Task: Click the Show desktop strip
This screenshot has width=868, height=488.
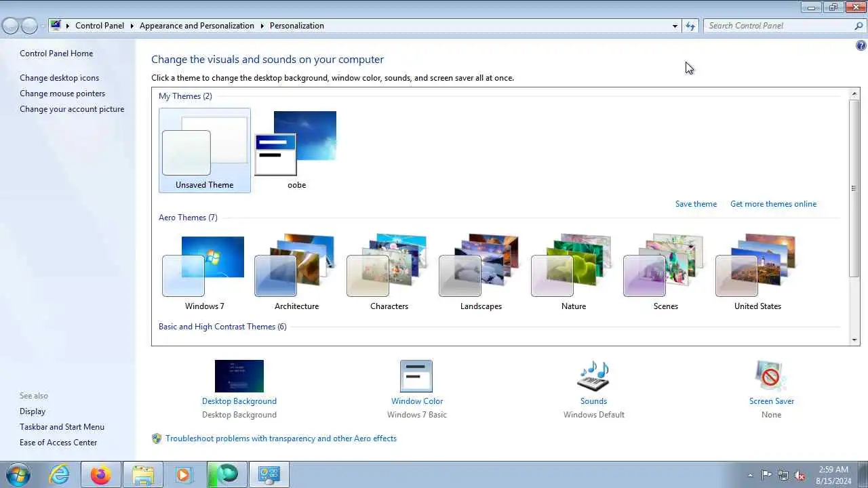Action: tap(863, 474)
